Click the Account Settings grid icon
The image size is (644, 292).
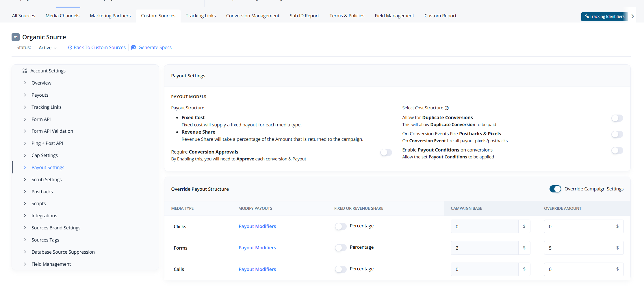(25, 71)
